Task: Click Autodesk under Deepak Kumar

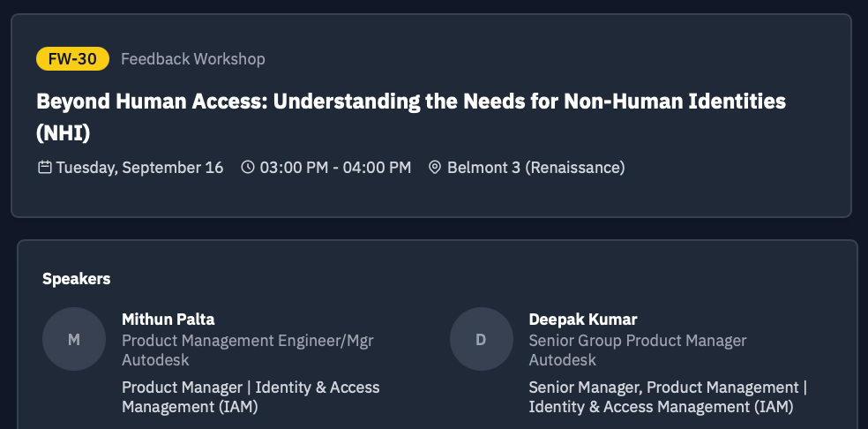Action: [x=562, y=360]
